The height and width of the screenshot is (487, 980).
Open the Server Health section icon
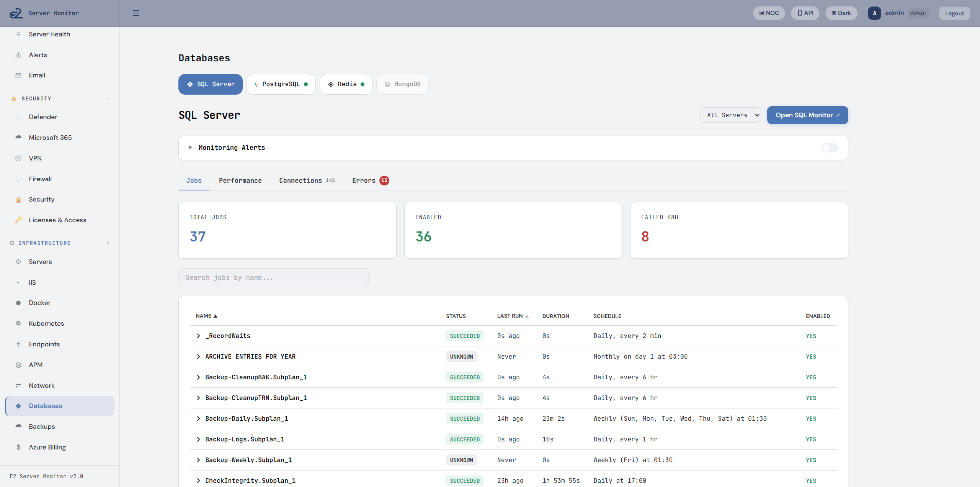tap(19, 34)
